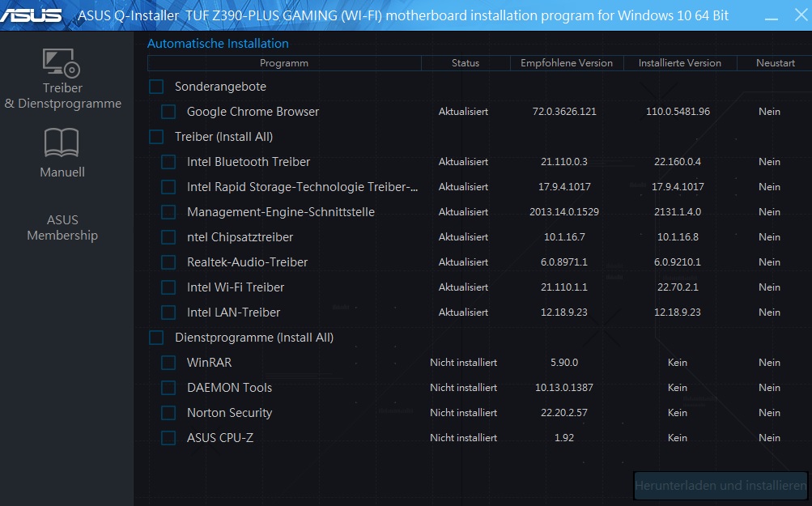
Task: Click recommended version 10.1.16.7
Action: [564, 237]
